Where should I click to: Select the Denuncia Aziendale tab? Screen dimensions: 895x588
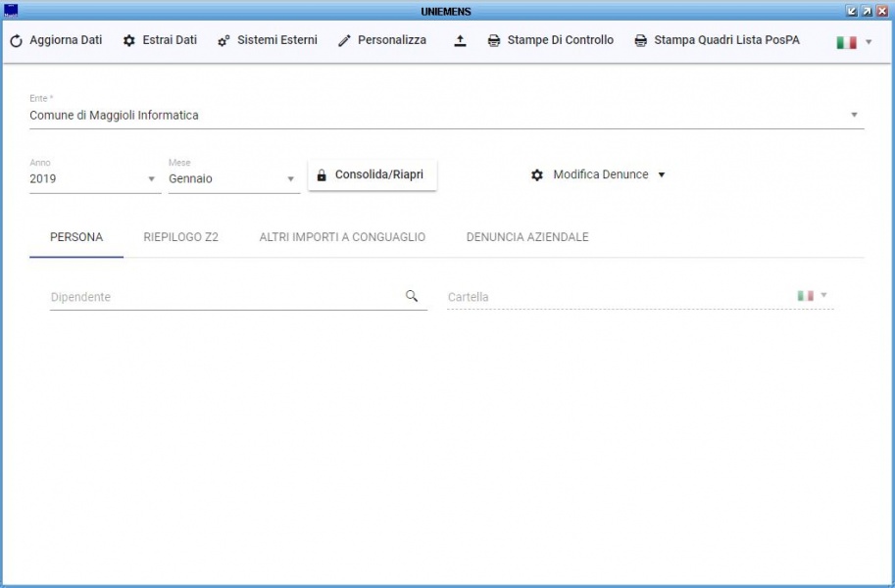coord(527,237)
